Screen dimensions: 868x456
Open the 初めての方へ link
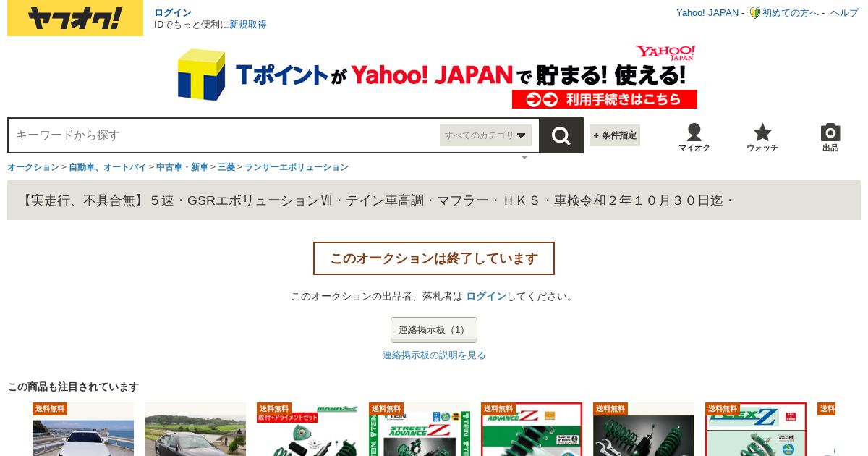[791, 13]
